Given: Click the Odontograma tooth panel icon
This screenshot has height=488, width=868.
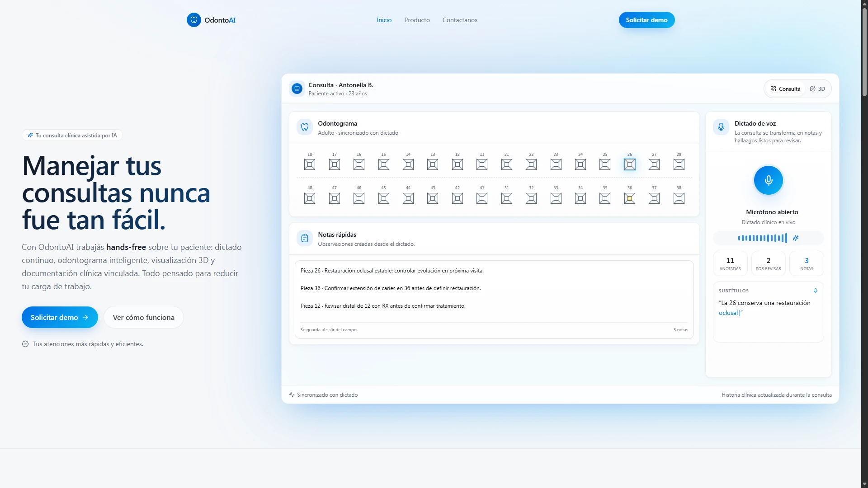Looking at the screenshot, I should pyautogui.click(x=305, y=127).
